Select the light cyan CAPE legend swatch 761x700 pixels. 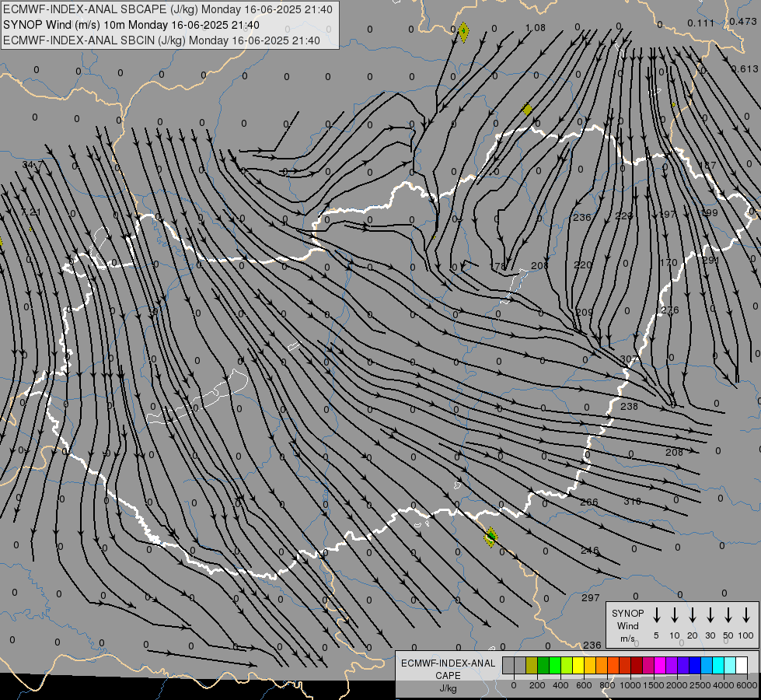[x=730, y=665]
